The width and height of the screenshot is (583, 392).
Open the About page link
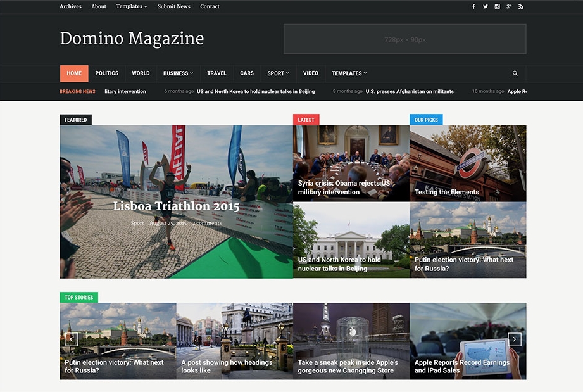(x=99, y=6)
